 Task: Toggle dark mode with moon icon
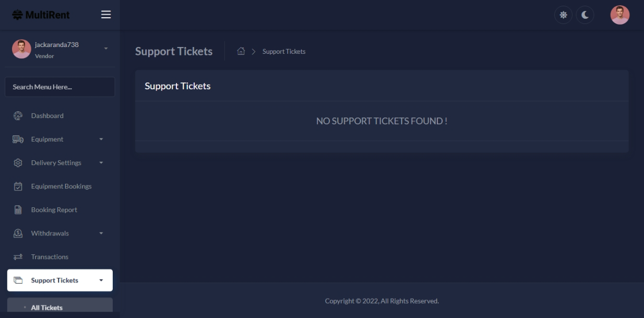pos(585,15)
